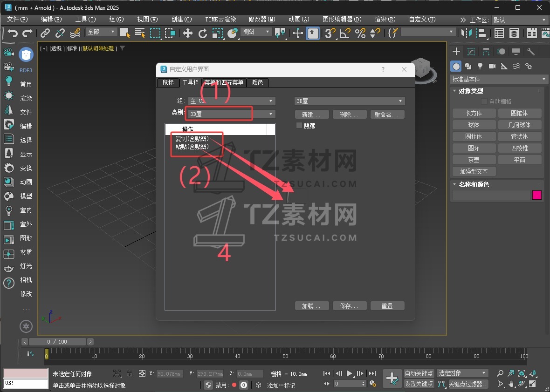This screenshot has height=392, width=550.
Task: Toggle the 自动关键点 Auto Key mode
Action: coord(419,373)
